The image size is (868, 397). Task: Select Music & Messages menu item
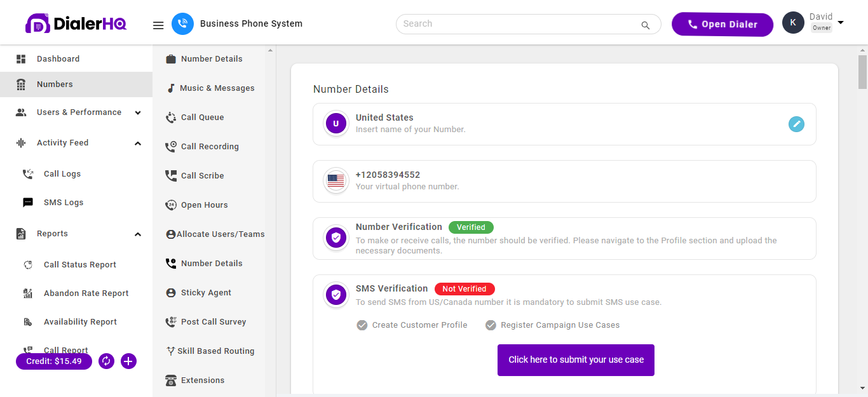click(x=217, y=88)
